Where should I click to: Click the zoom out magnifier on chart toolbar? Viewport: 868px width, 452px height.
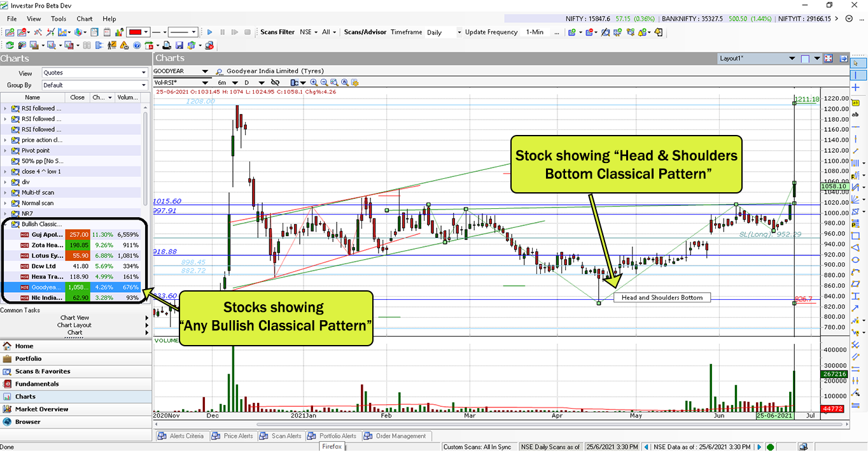click(x=325, y=83)
